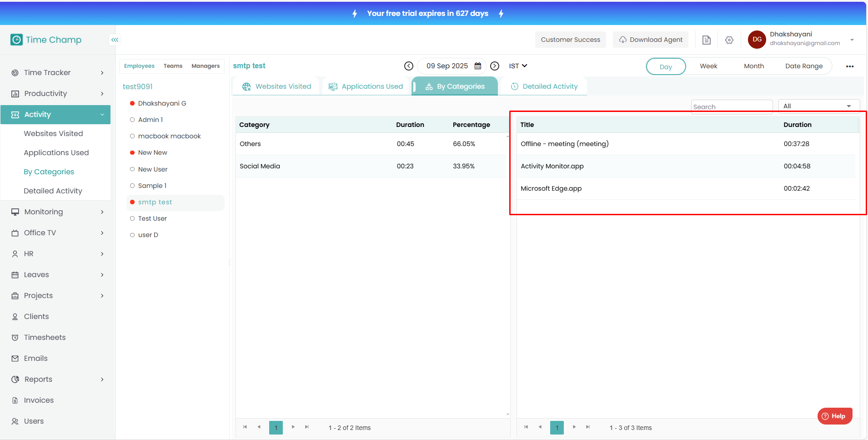Switch to Week view
Screen dimensions: 868x440
tap(708, 66)
